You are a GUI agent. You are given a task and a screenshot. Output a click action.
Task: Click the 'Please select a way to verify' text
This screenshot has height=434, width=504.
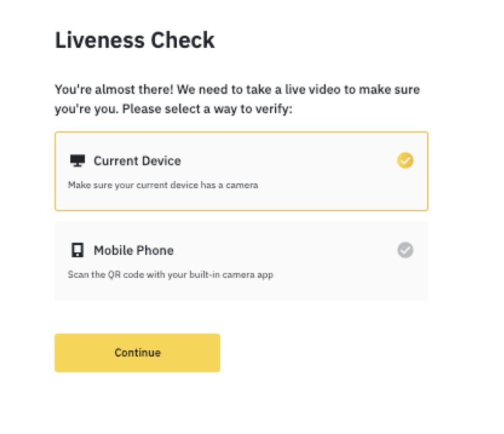(207, 109)
